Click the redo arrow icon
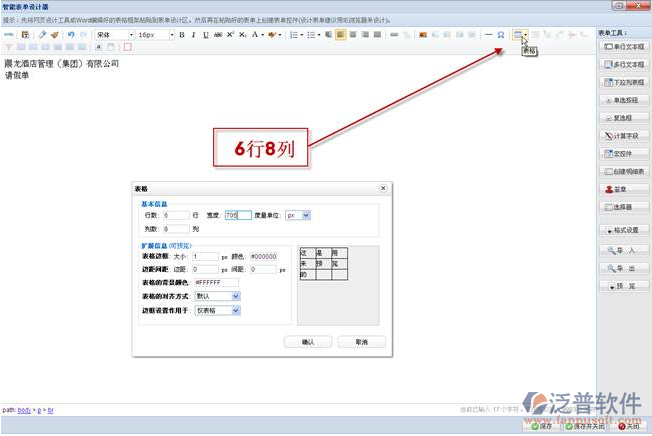Image resolution: width=652 pixels, height=436 pixels. (84, 35)
